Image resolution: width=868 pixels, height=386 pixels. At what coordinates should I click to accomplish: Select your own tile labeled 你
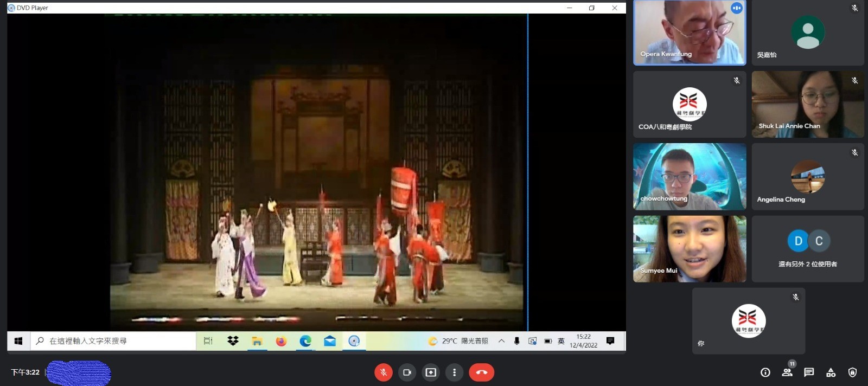(x=749, y=321)
